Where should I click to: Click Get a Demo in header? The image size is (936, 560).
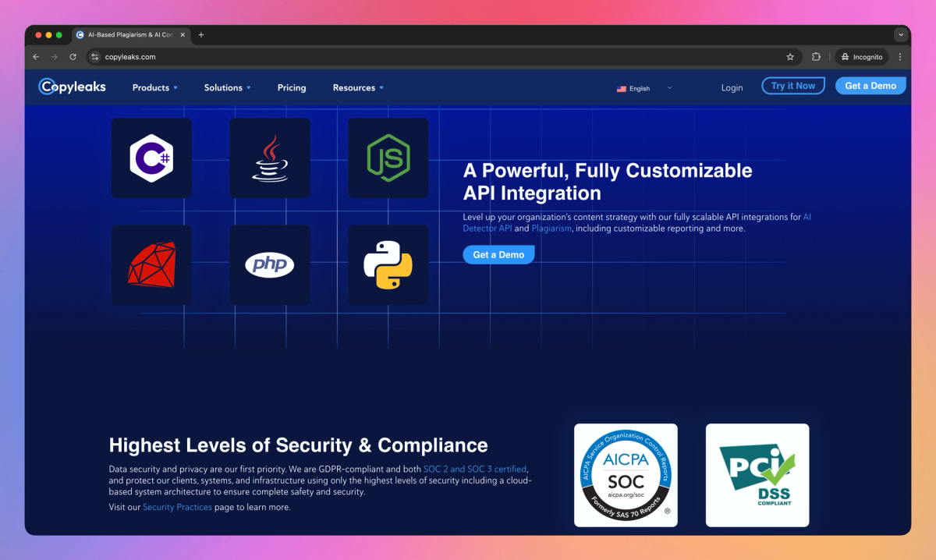[x=870, y=86]
